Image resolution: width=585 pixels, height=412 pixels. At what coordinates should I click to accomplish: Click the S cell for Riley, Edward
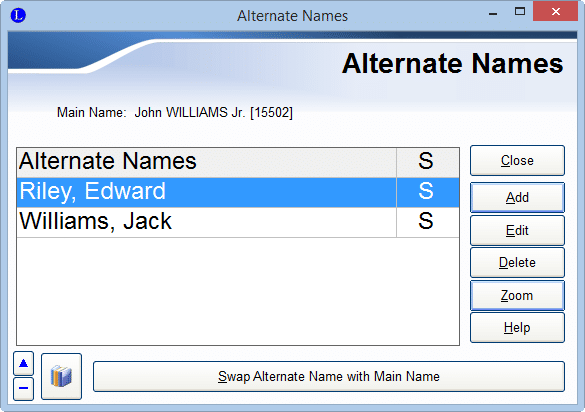428,192
